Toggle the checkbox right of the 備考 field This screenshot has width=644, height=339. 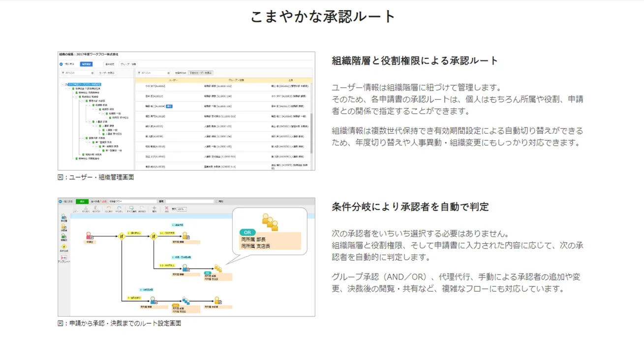[217, 201]
